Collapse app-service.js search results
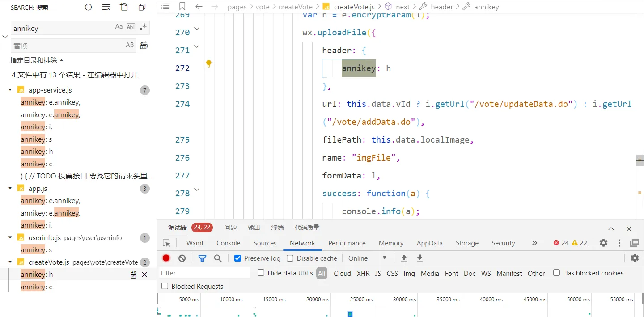The width and height of the screenshot is (644, 317). tap(10, 90)
